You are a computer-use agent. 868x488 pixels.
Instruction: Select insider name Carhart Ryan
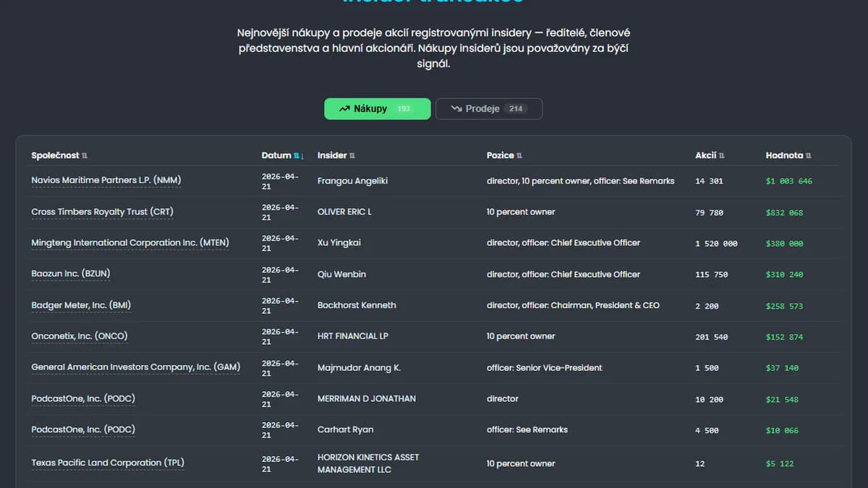pos(346,429)
